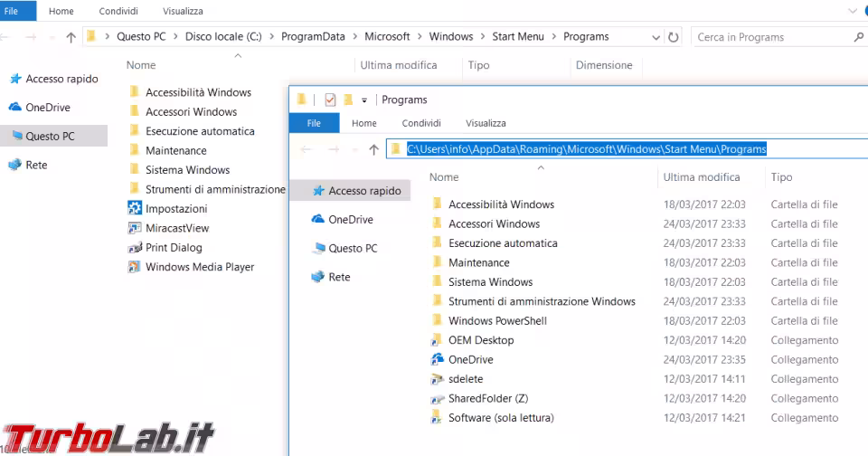Select Strumenti di amministrazione Windows in the front window
The width and height of the screenshot is (868, 456).
542,301
